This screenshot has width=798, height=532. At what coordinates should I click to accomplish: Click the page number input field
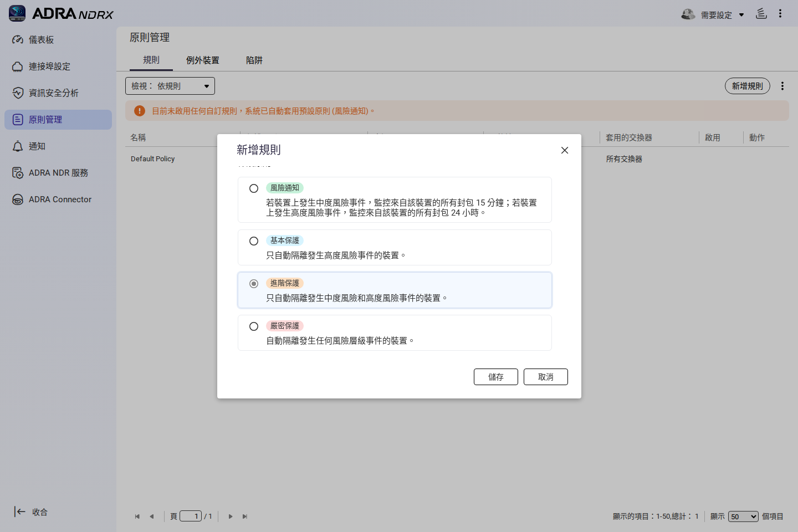(191, 516)
